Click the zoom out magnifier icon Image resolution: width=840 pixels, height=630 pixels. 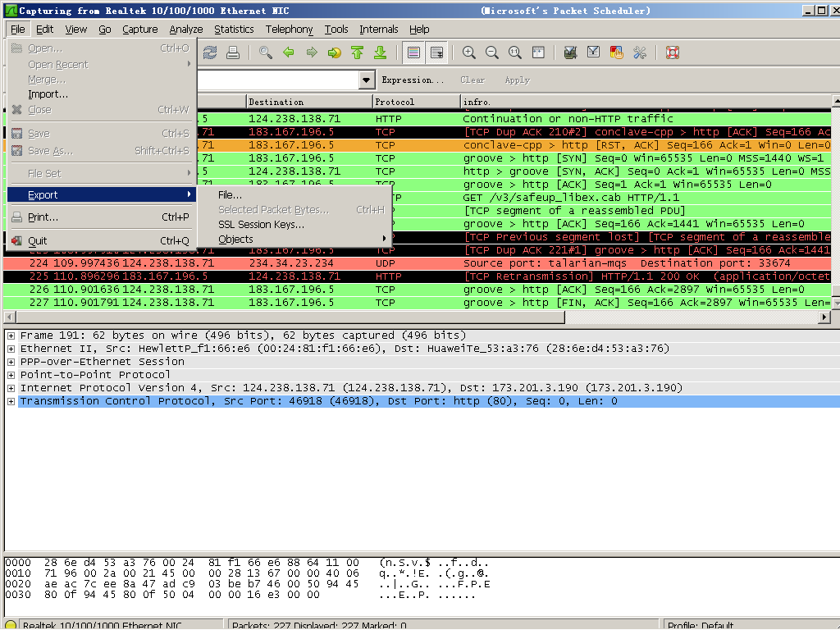(492, 52)
